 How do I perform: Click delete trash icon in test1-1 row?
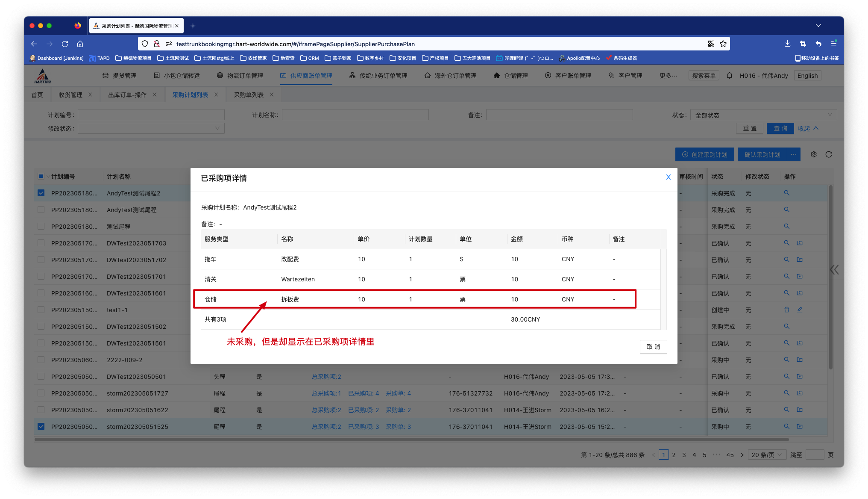click(786, 310)
